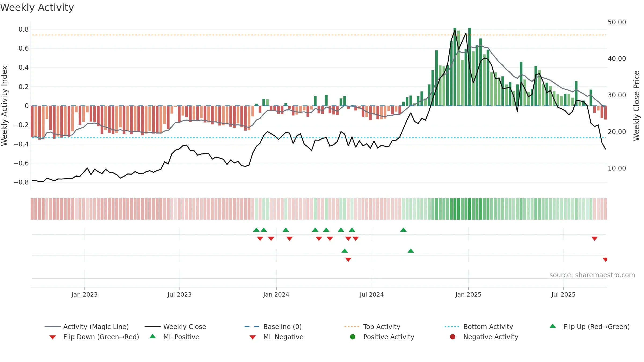Click the 0.6 activity axis label
Image resolution: width=644 pixels, height=362 pixels.
[24, 49]
